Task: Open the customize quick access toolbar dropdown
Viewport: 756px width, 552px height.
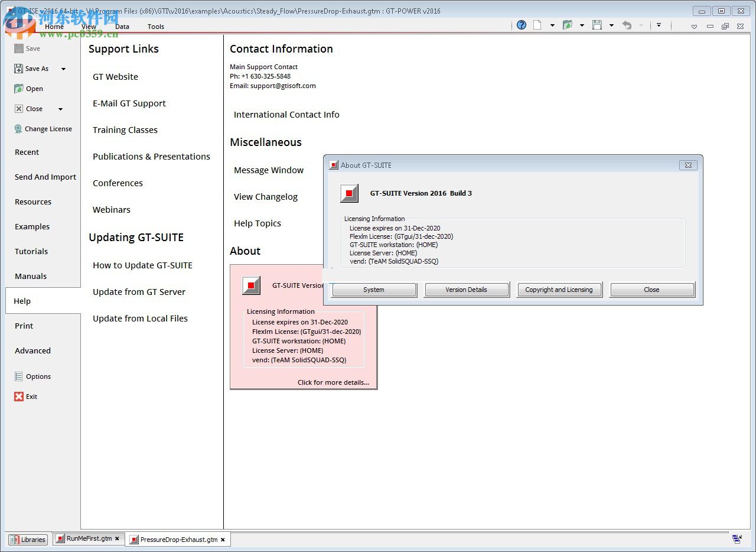Action: [x=659, y=25]
